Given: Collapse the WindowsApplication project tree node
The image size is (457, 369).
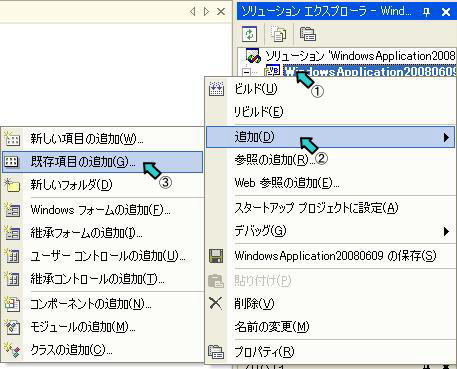Looking at the screenshot, I should coord(246,72).
